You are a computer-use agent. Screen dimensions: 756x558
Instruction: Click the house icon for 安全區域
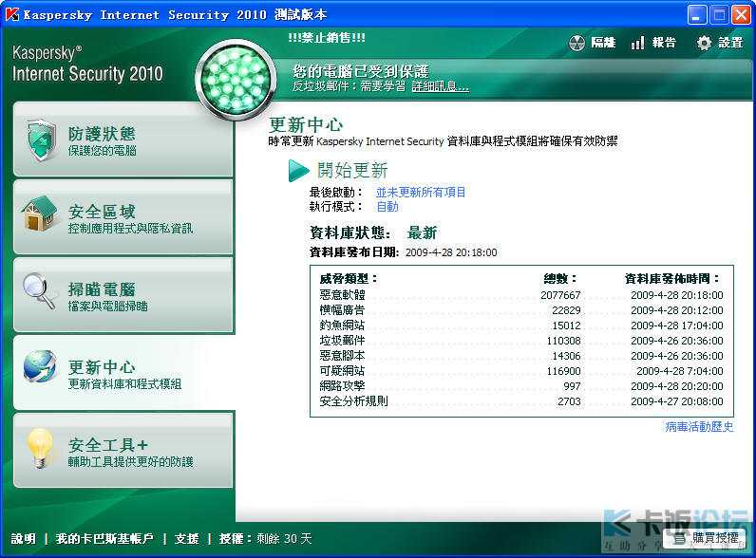click(x=40, y=213)
